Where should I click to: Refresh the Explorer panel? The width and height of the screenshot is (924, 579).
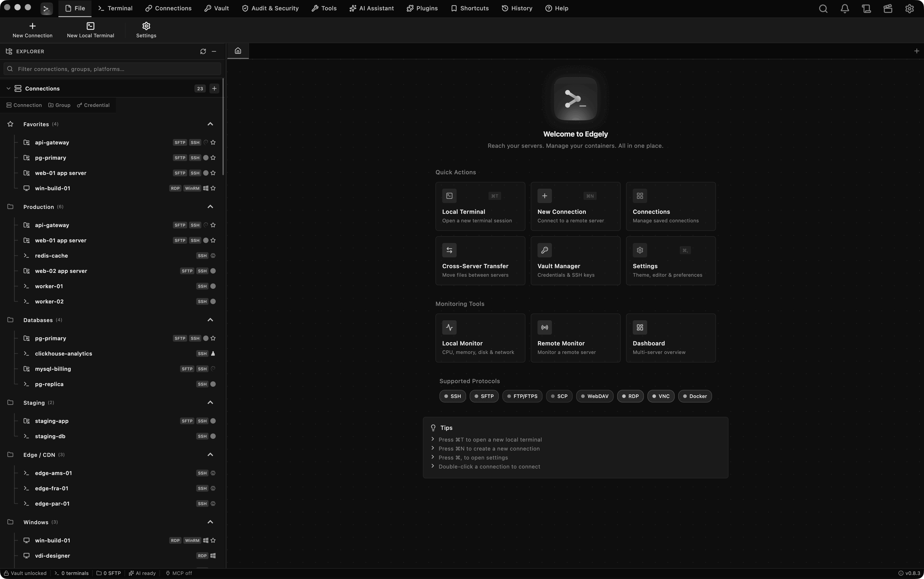(x=203, y=51)
